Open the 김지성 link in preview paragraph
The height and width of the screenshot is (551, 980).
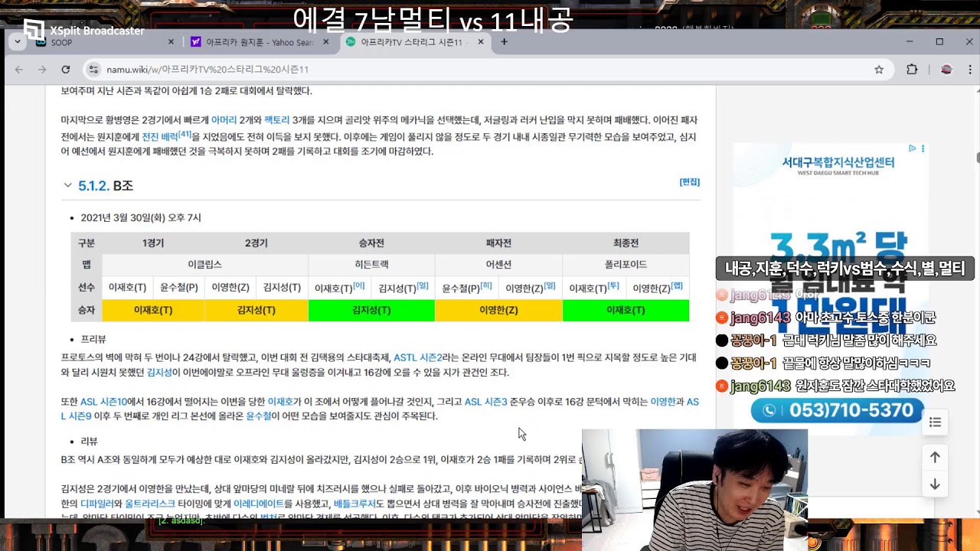click(159, 373)
